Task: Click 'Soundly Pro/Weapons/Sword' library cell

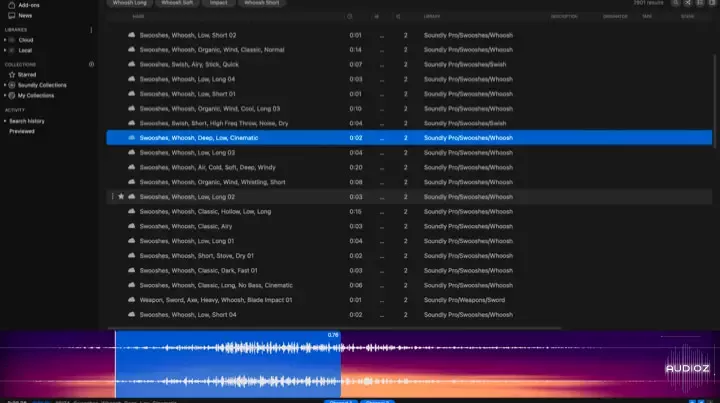Action: click(x=464, y=300)
